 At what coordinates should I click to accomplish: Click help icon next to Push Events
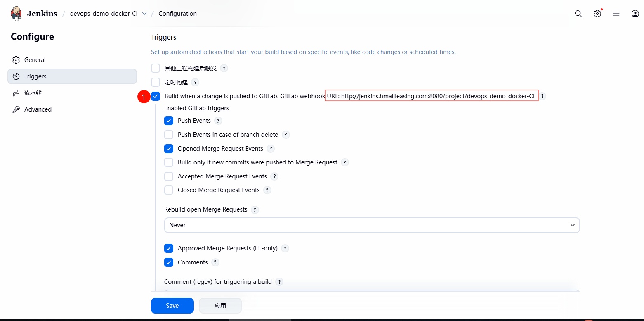click(x=218, y=121)
